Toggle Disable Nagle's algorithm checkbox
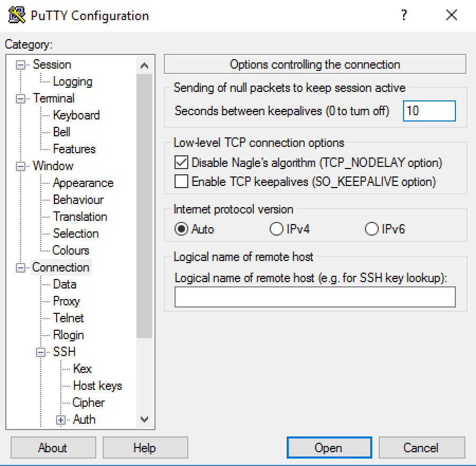The width and height of the screenshot is (476, 466). (x=181, y=163)
